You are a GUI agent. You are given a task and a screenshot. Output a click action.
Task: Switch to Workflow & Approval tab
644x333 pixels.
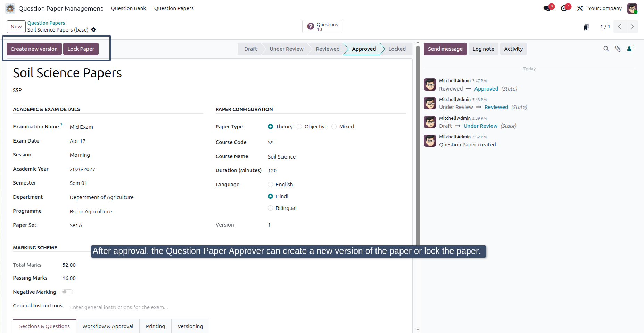coord(108,326)
